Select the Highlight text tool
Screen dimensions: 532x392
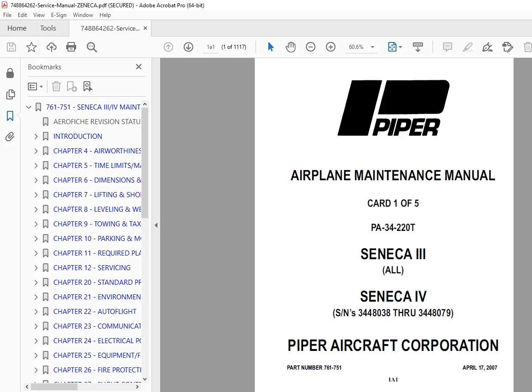468,47
